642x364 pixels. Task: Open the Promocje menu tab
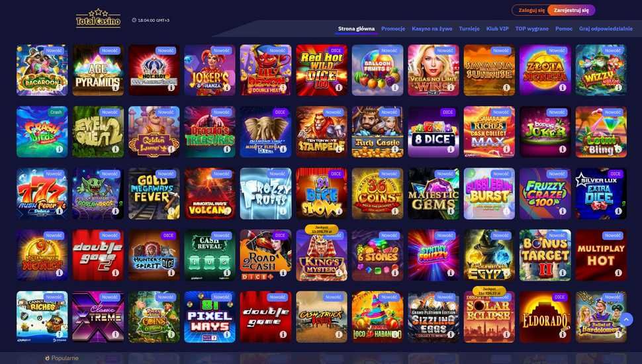pyautogui.click(x=393, y=28)
